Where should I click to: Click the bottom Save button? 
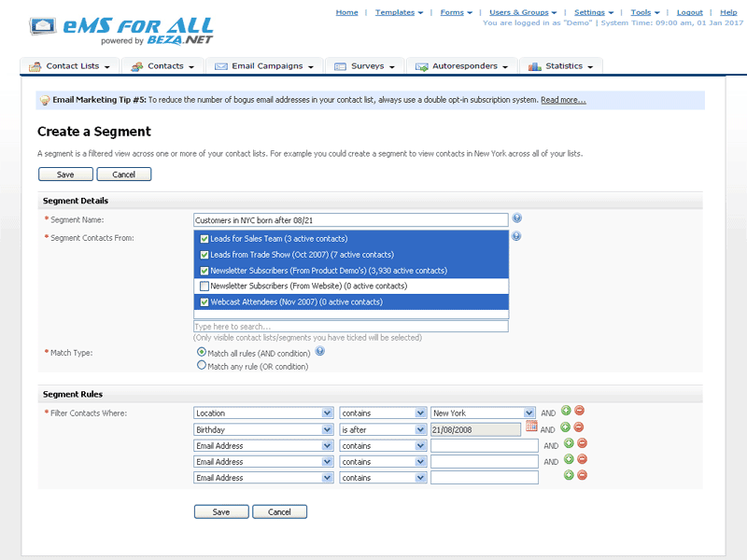(x=221, y=511)
